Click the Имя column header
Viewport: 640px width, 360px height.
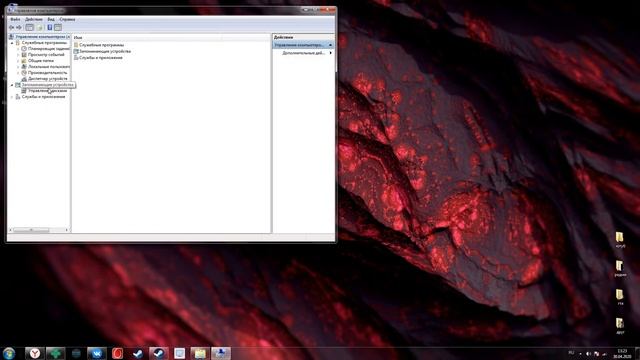click(x=147, y=38)
